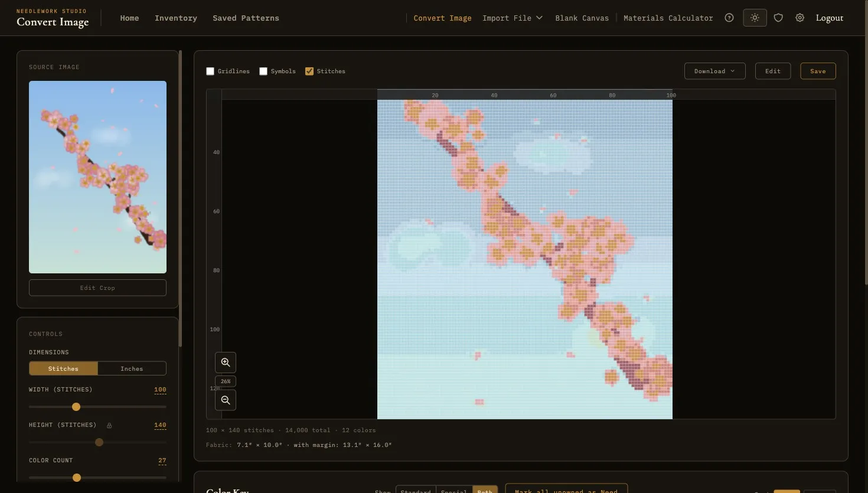Image resolution: width=868 pixels, height=493 pixels.
Task: Go to the Inventory tab
Action: [x=175, y=18]
